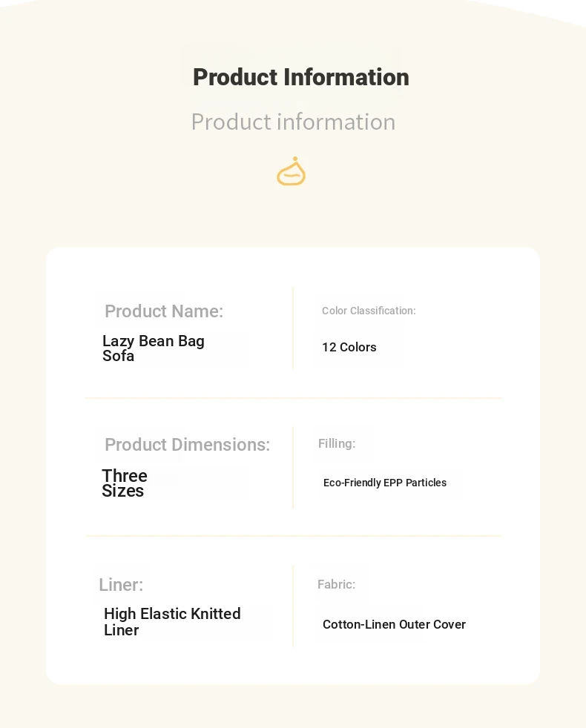Click the Three Sizes value
Screen dimensions: 586x728
coord(125,483)
